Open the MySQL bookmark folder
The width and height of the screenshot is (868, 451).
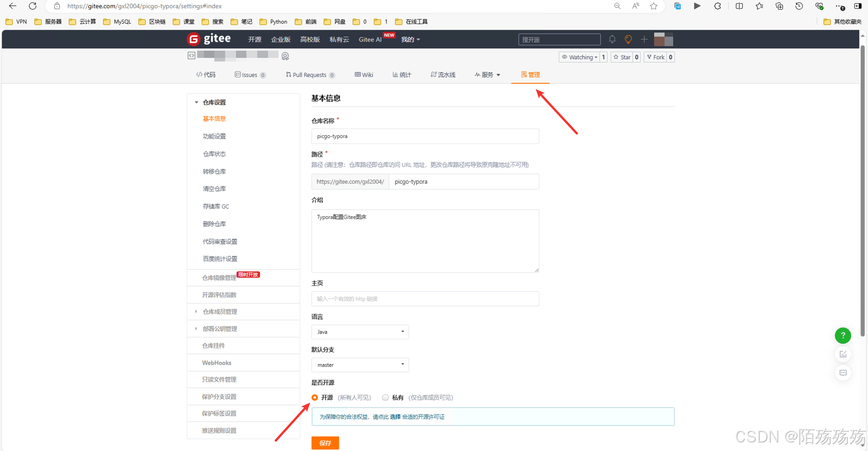click(117, 22)
